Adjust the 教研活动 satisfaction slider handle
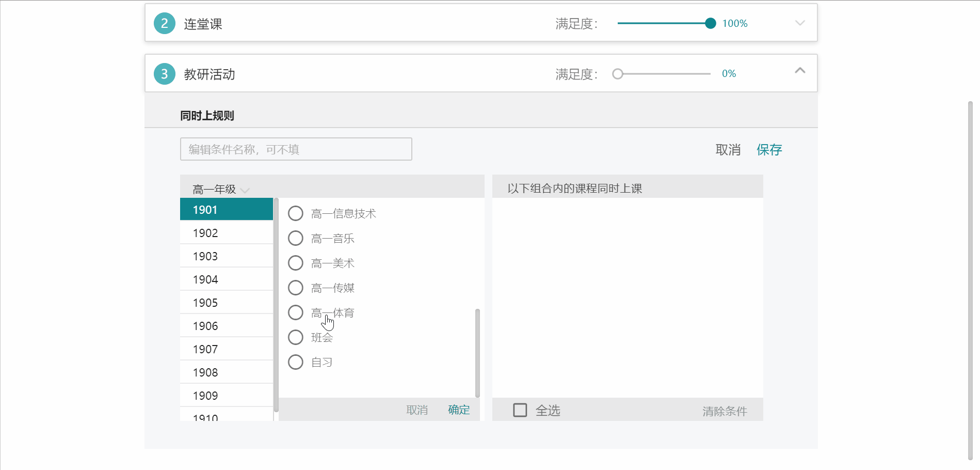The image size is (980, 470). [x=618, y=74]
